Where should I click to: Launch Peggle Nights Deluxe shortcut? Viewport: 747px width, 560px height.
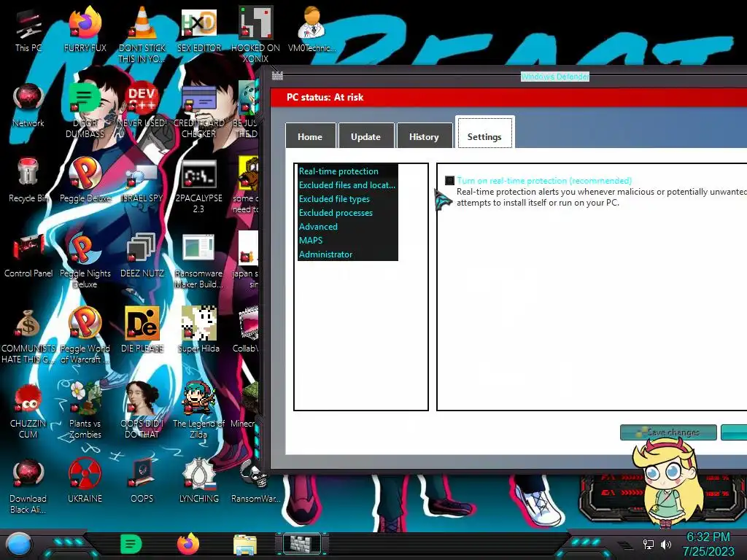(x=85, y=260)
